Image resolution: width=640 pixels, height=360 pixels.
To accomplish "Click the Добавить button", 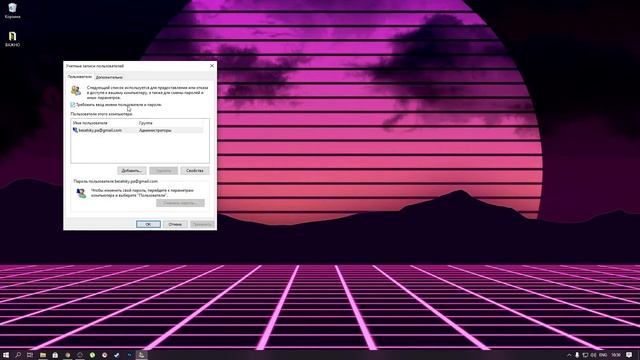I will point(131,171).
